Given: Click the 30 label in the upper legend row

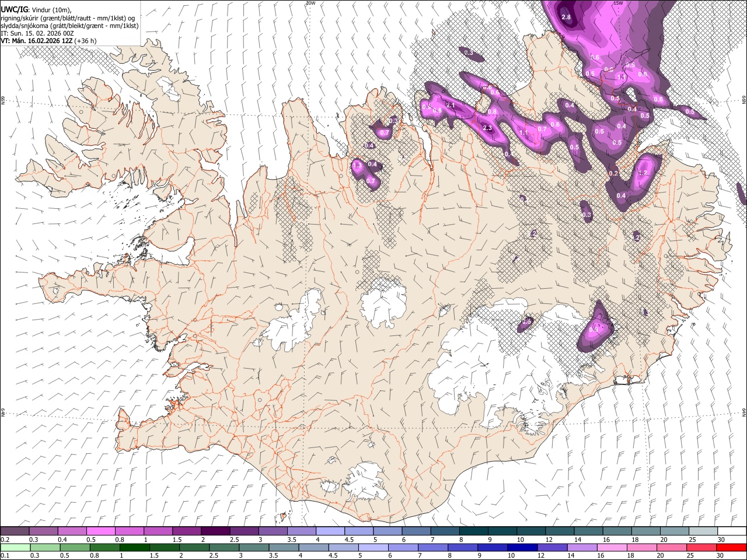Looking at the screenshot, I should pyautogui.click(x=721, y=540).
